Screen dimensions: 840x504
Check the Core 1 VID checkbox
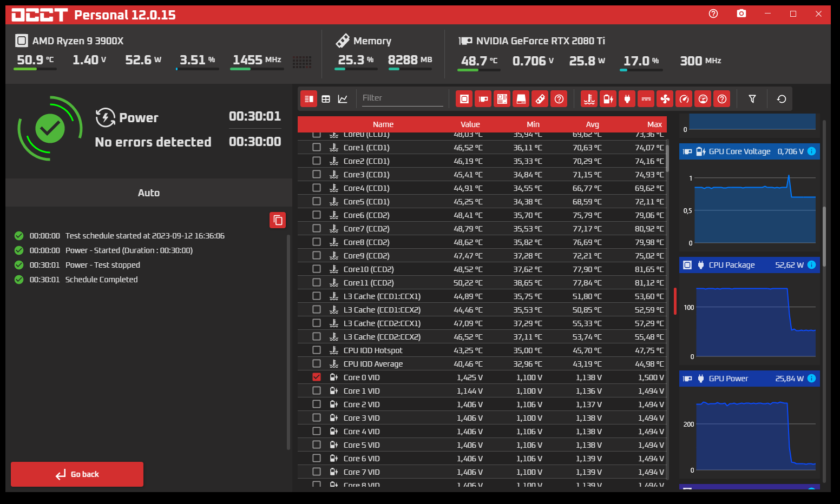click(317, 390)
